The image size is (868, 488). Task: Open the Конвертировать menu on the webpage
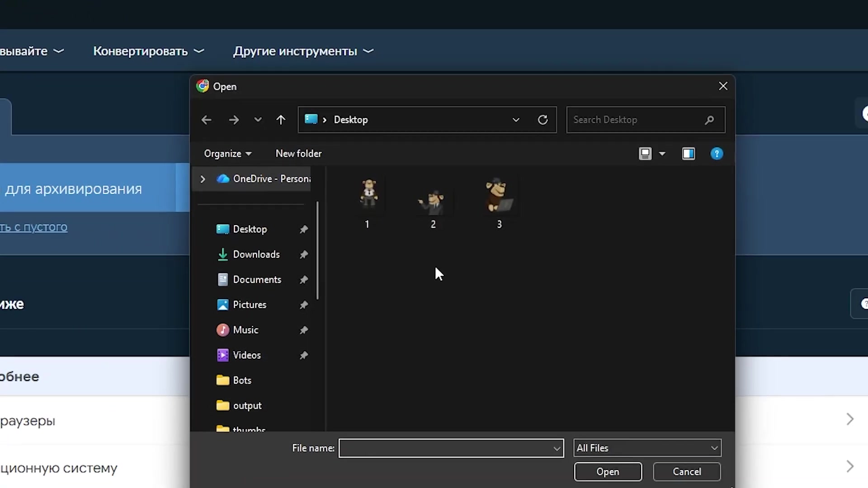tap(149, 52)
